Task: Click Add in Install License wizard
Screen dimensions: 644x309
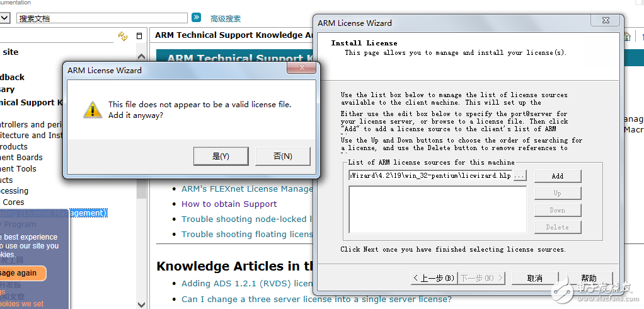Action: point(557,176)
